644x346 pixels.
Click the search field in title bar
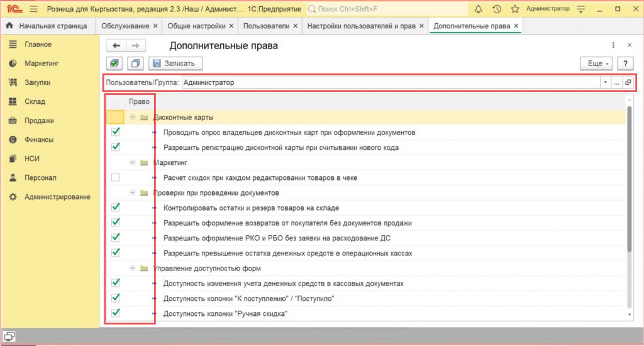tap(387, 9)
